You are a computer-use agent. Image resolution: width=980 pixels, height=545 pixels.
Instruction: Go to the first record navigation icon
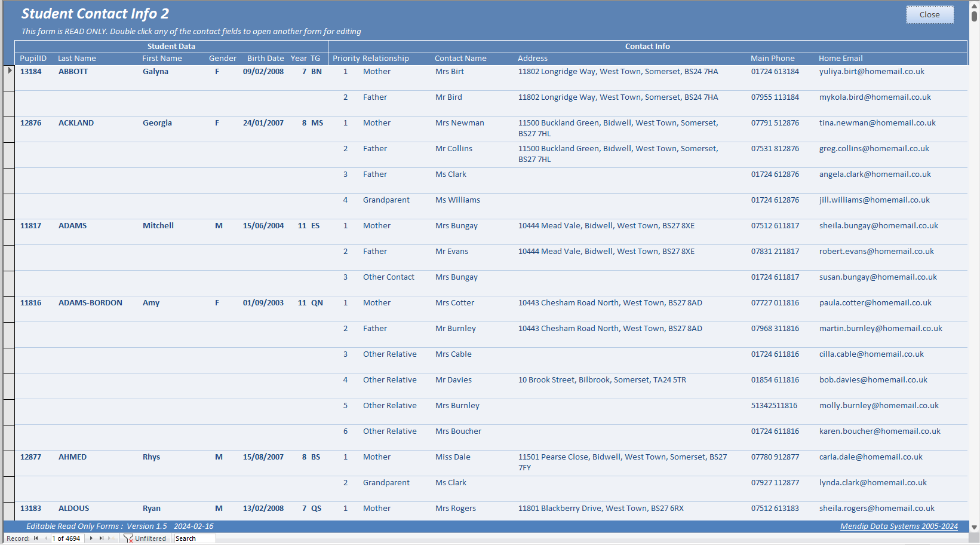pyautogui.click(x=36, y=538)
